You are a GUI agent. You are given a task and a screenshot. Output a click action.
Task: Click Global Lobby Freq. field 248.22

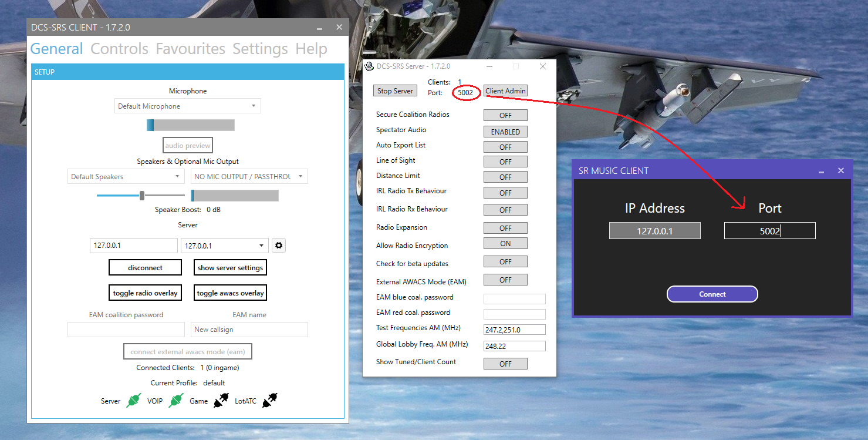(x=515, y=346)
